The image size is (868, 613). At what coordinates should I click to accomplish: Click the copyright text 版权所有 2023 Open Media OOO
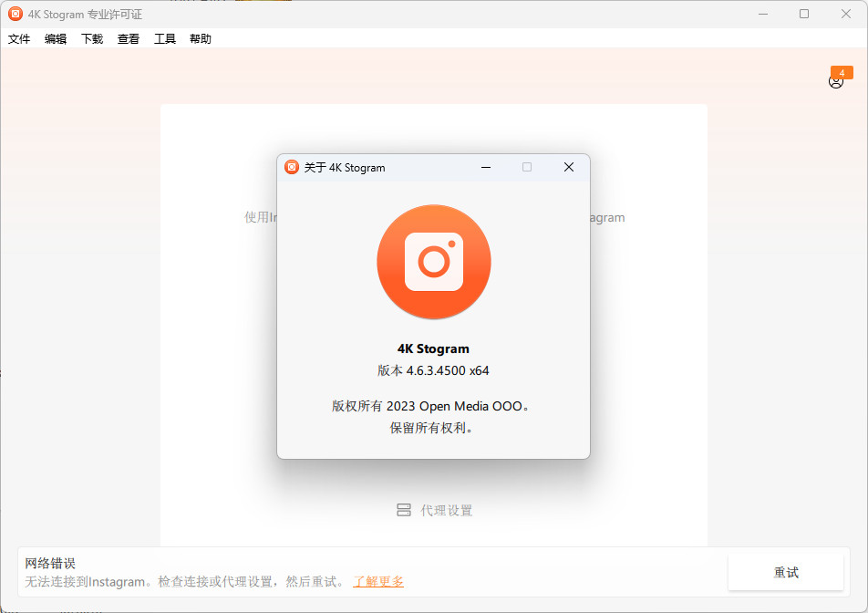pyautogui.click(x=430, y=407)
